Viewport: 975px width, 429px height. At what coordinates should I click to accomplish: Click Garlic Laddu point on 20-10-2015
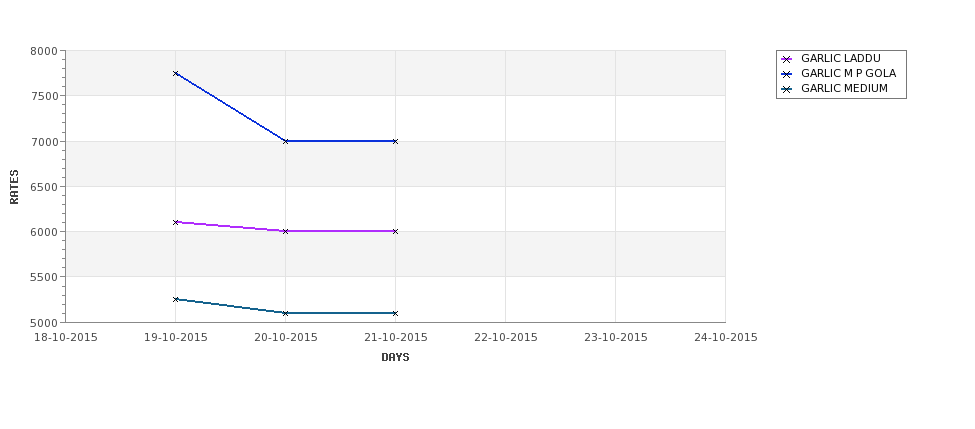click(285, 231)
